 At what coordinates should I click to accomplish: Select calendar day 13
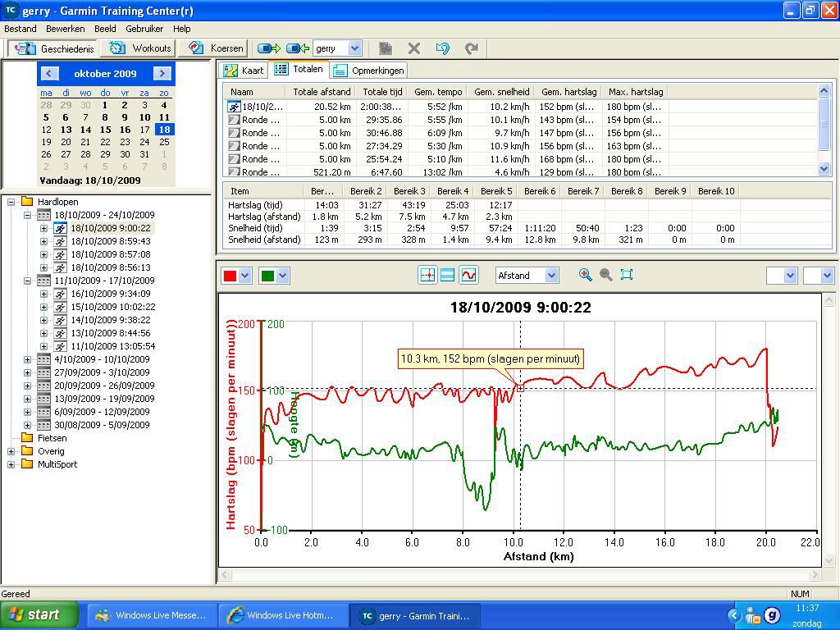66,130
